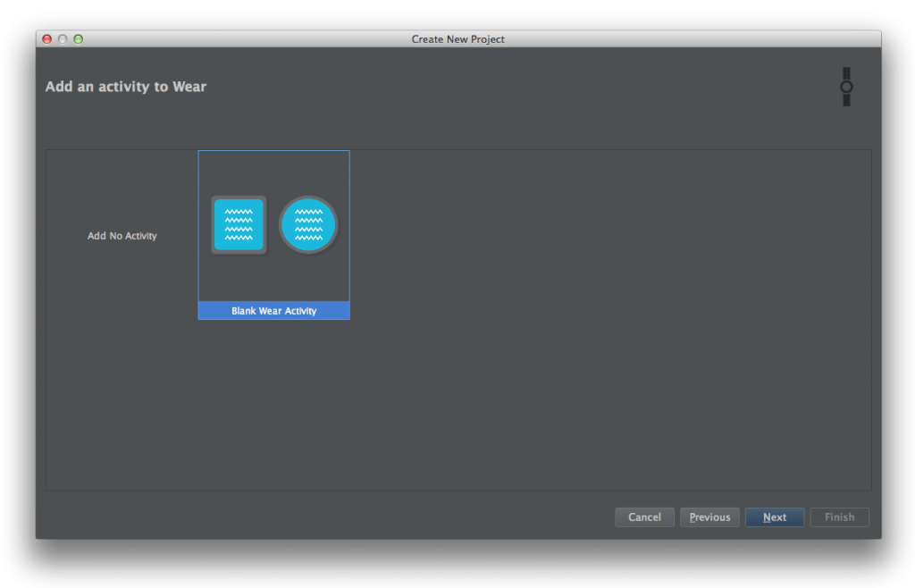This screenshot has width=915, height=588.
Task: Click the greyed-out Finish button
Action: 839,517
